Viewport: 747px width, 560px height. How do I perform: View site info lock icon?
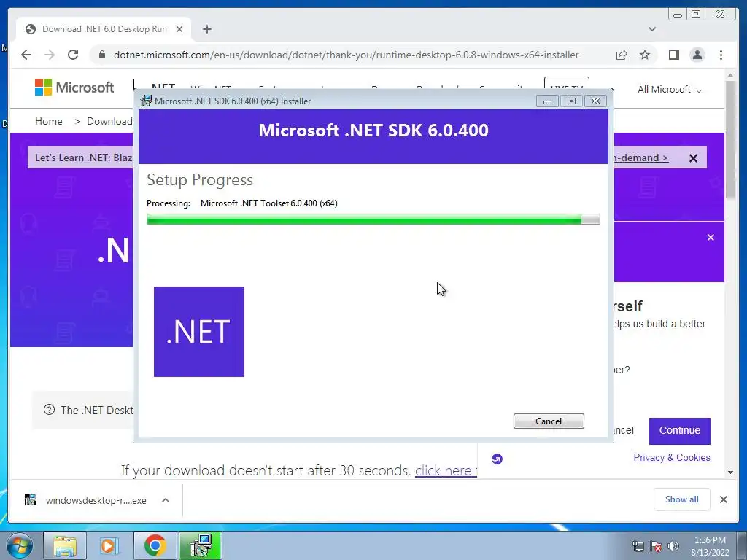[101, 55]
